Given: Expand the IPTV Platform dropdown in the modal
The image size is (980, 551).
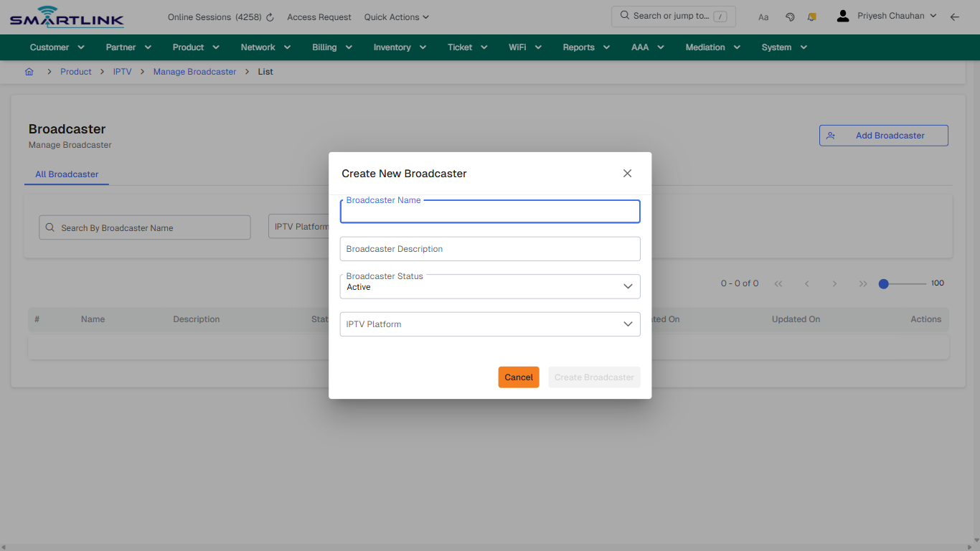Looking at the screenshot, I should point(490,324).
